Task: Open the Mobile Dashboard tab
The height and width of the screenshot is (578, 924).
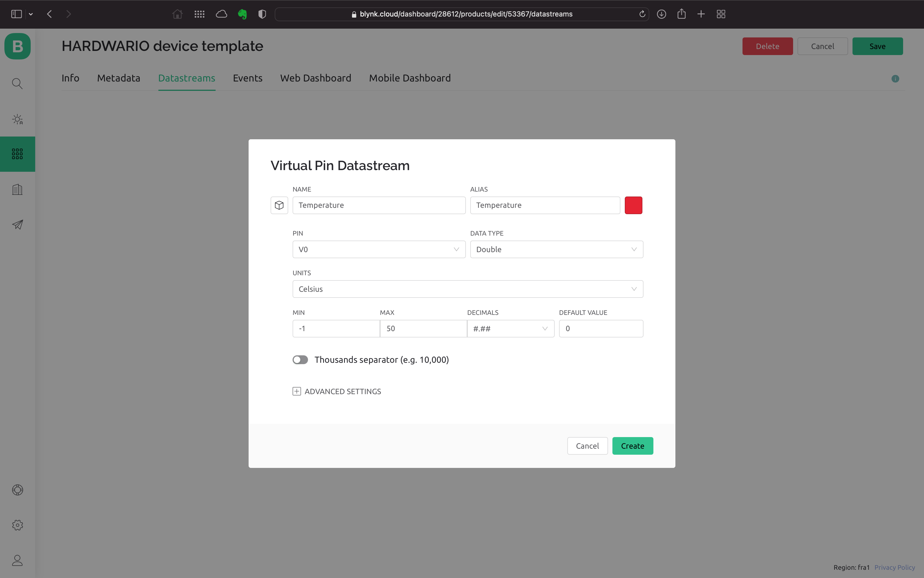Action: [x=410, y=78]
